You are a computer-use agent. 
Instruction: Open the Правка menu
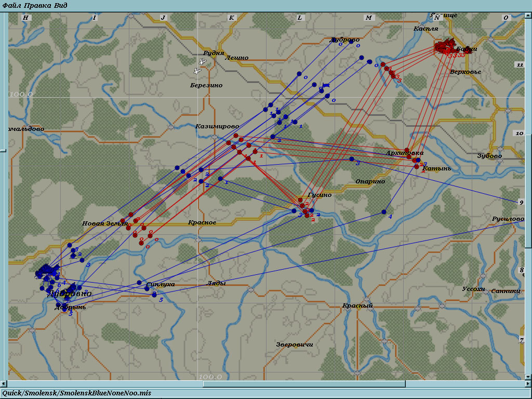37,5
